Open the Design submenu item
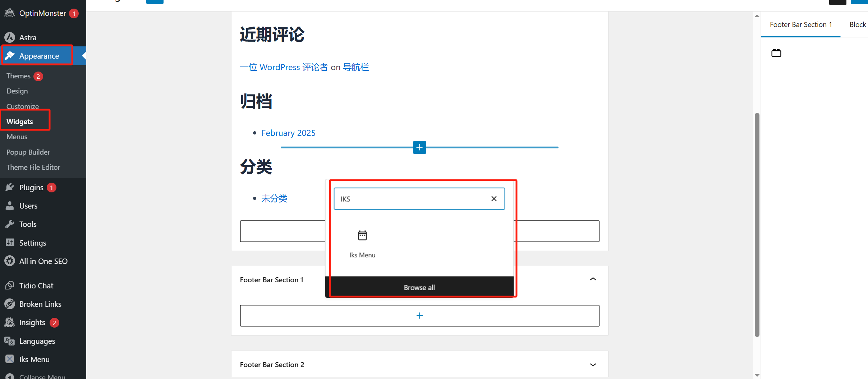This screenshot has width=868, height=379. click(x=17, y=91)
